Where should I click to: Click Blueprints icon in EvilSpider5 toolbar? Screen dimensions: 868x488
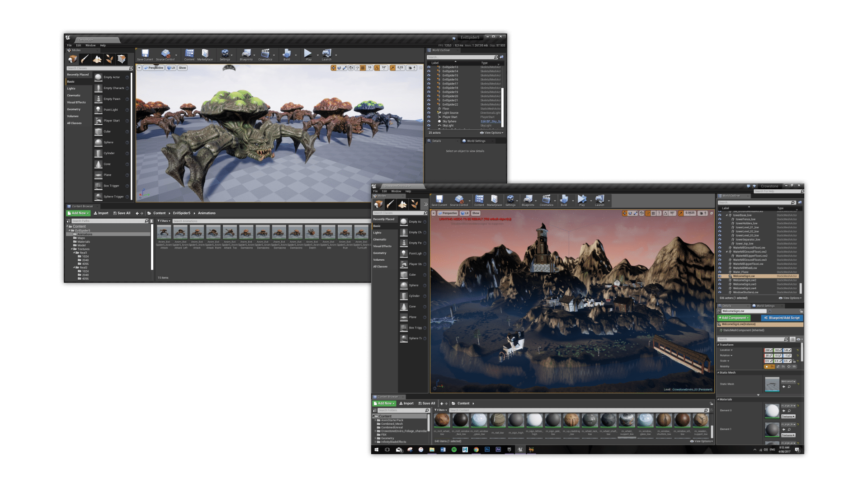[246, 55]
